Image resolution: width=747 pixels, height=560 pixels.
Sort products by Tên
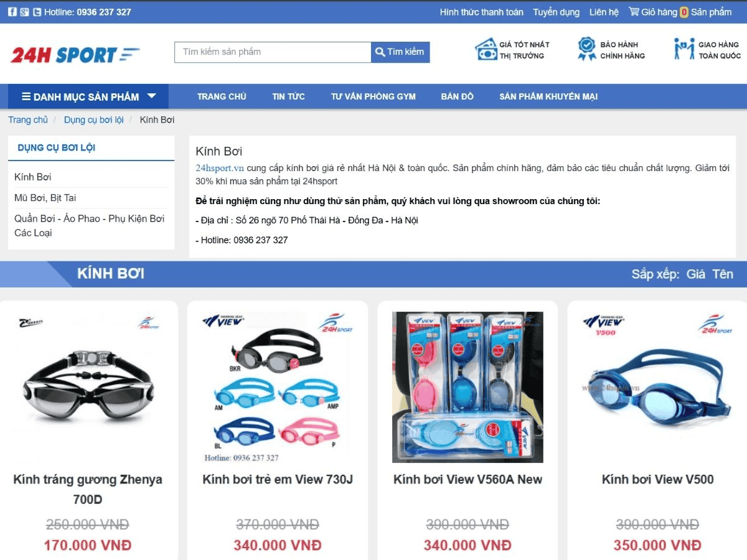[723, 274]
